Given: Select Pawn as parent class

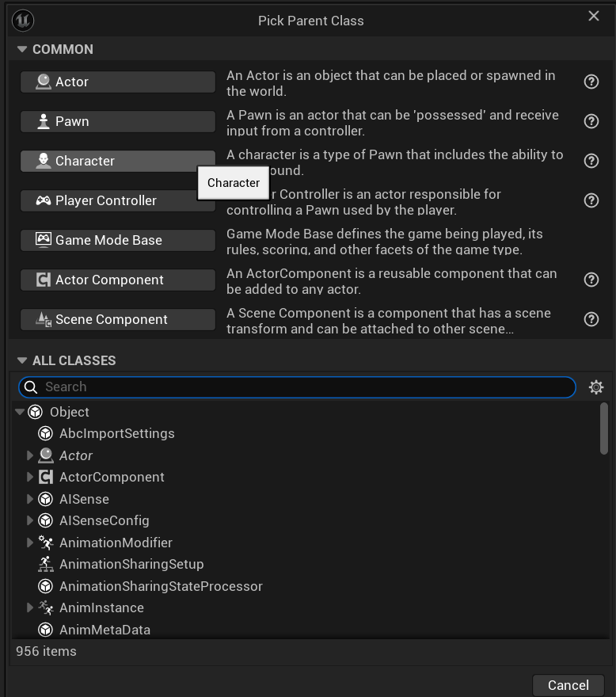Looking at the screenshot, I should (118, 121).
